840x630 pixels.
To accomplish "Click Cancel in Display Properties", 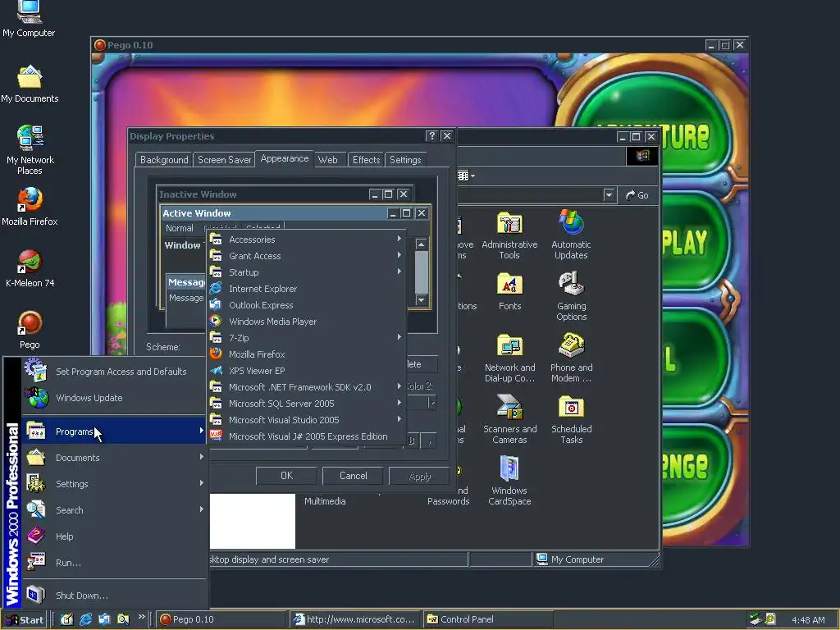I will point(353,476).
